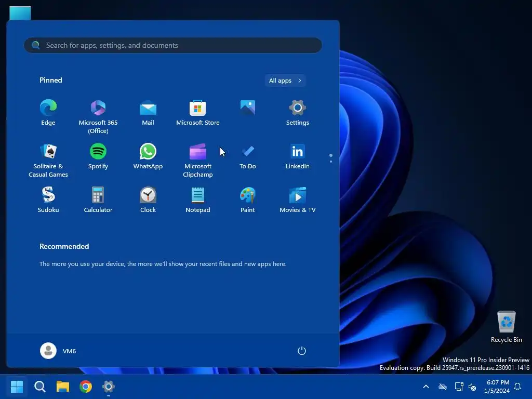The height and width of the screenshot is (399, 532).
Task: Open Movies & TV app
Action: pyautogui.click(x=298, y=200)
